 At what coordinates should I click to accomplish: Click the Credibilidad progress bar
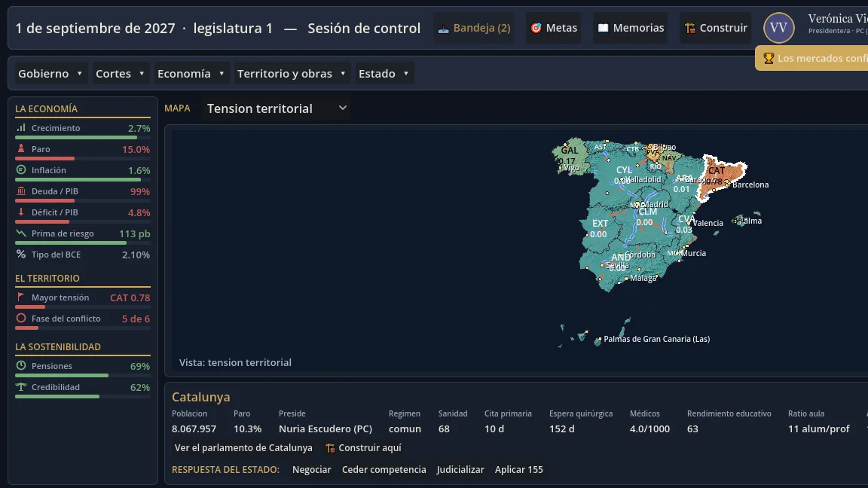82,397
